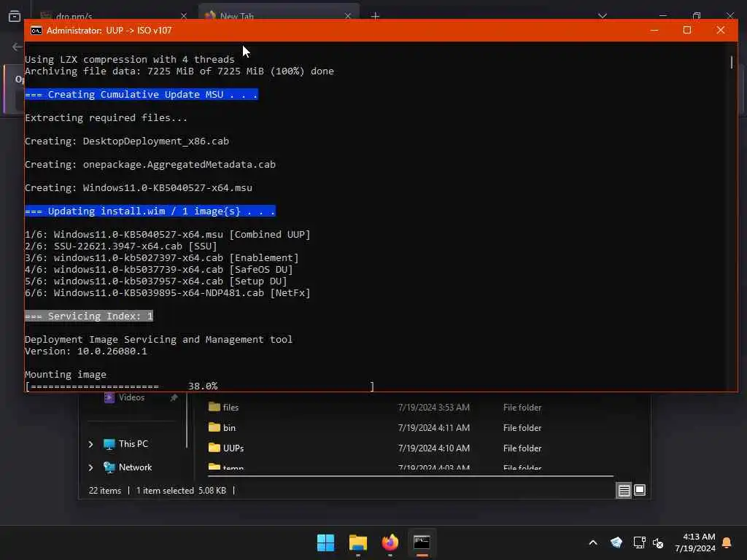Unpin the Videos quick access pin
The image size is (747, 560).
point(174,397)
